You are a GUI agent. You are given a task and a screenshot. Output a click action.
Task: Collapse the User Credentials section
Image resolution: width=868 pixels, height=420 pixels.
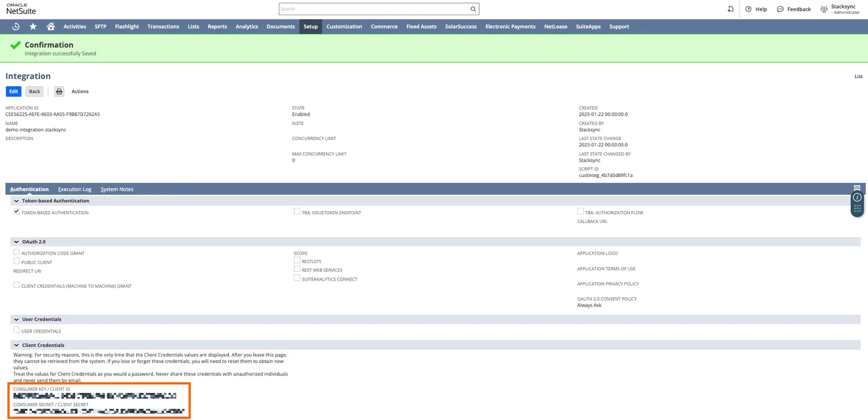(16, 320)
